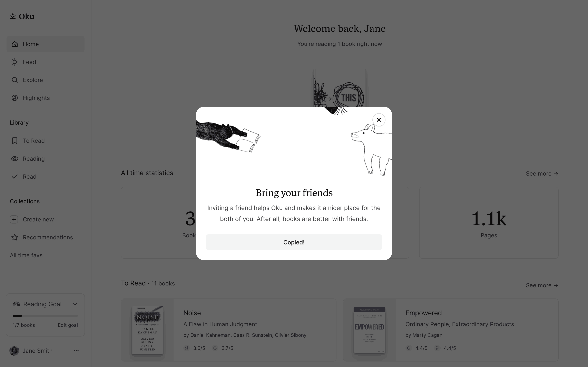Click Jane Smith's profile avatar

[x=14, y=351]
